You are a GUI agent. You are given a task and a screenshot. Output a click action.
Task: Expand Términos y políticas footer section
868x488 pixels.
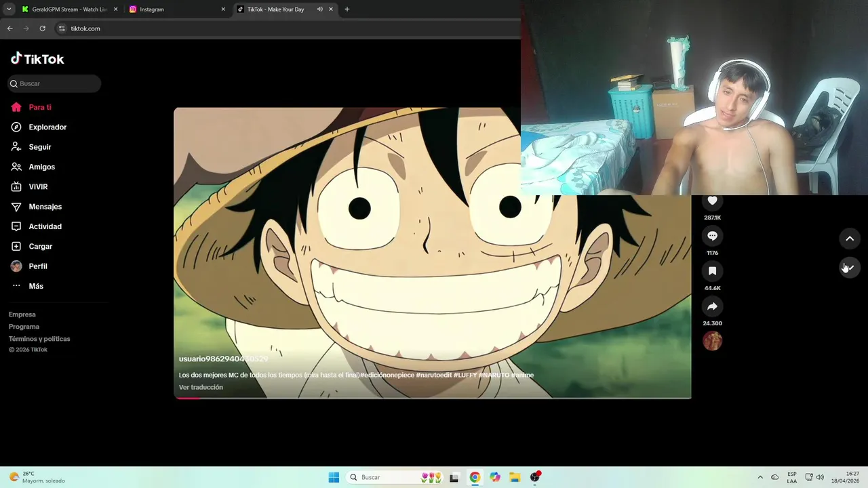[x=39, y=339]
